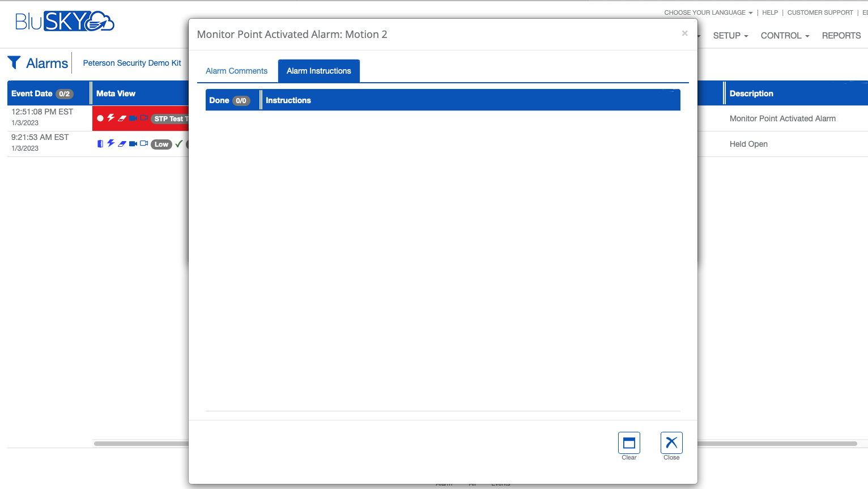
Task: Click the lightning bolt icon in the red alarm row
Action: tap(111, 118)
